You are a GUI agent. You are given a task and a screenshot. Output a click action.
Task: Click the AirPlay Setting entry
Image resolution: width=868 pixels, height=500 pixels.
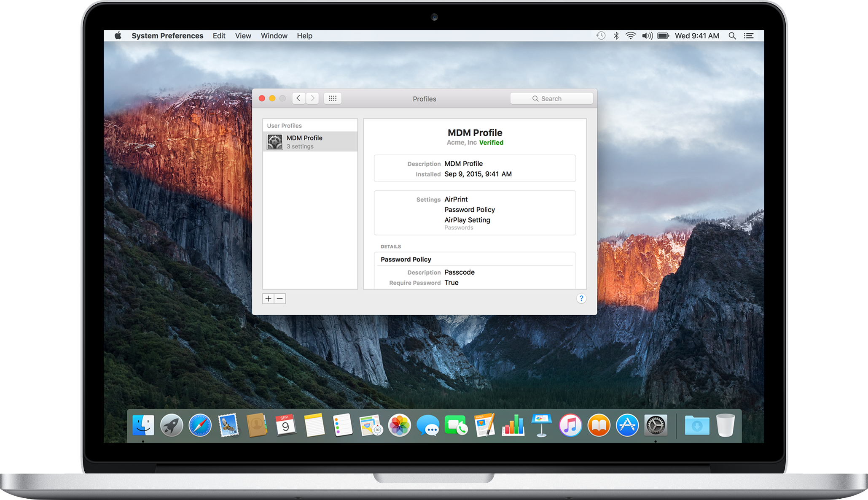point(467,220)
